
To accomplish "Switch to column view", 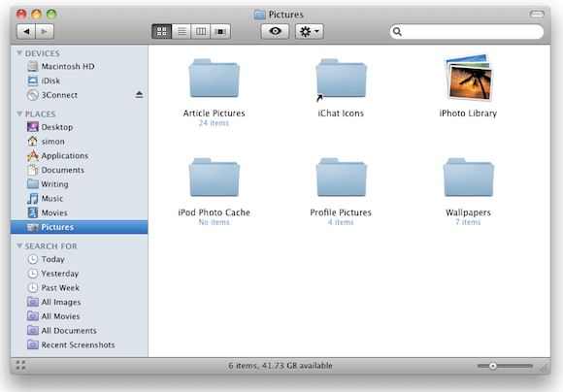I will [x=201, y=32].
